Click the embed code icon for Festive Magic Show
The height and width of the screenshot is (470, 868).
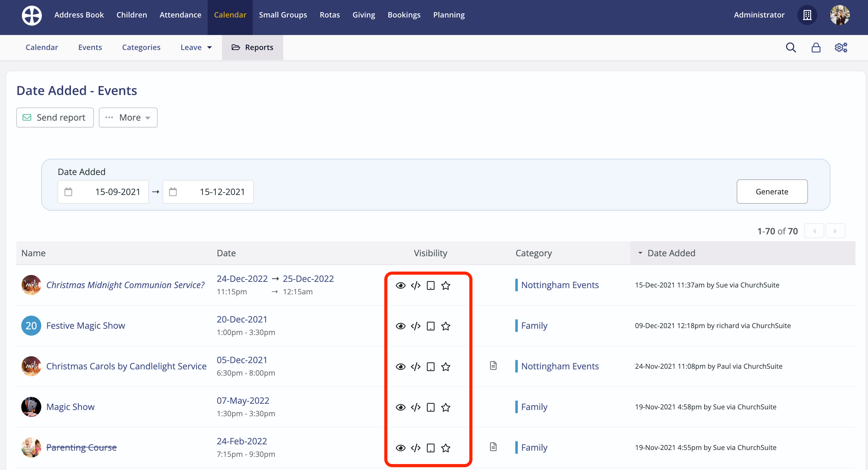tap(416, 326)
